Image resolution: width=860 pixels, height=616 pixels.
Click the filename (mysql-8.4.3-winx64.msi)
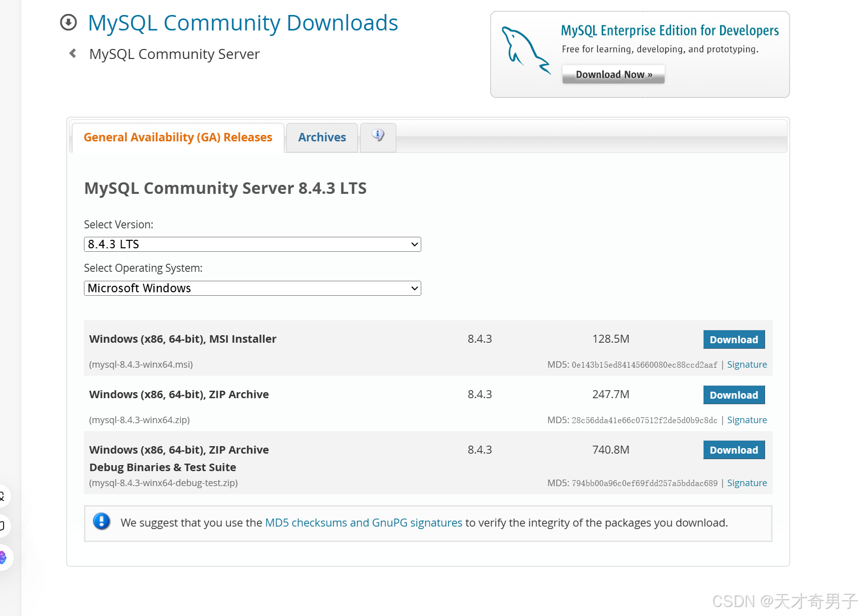[x=141, y=365]
